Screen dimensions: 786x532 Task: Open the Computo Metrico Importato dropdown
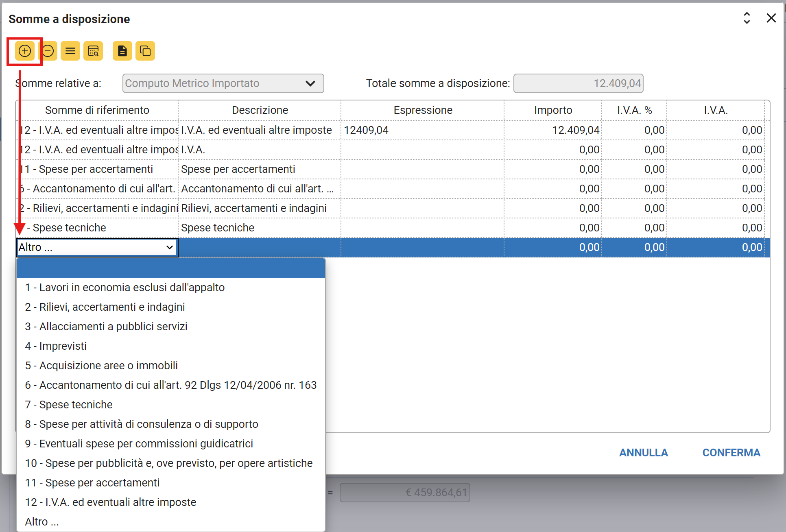point(223,83)
